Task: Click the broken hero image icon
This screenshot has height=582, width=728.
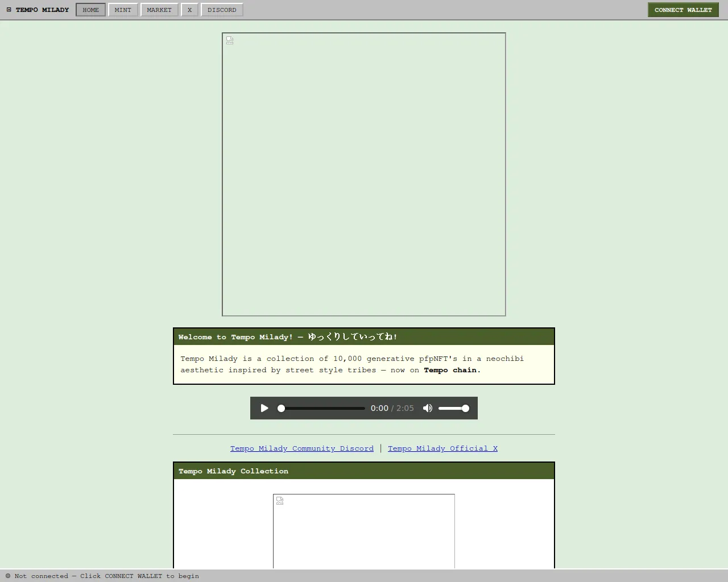Action: (230, 40)
